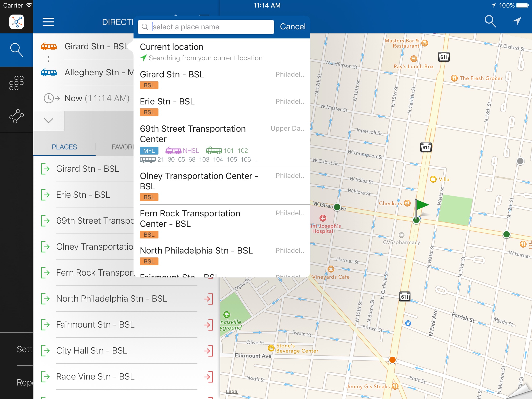Switch to the PLACES tab
532x399 pixels.
64,147
